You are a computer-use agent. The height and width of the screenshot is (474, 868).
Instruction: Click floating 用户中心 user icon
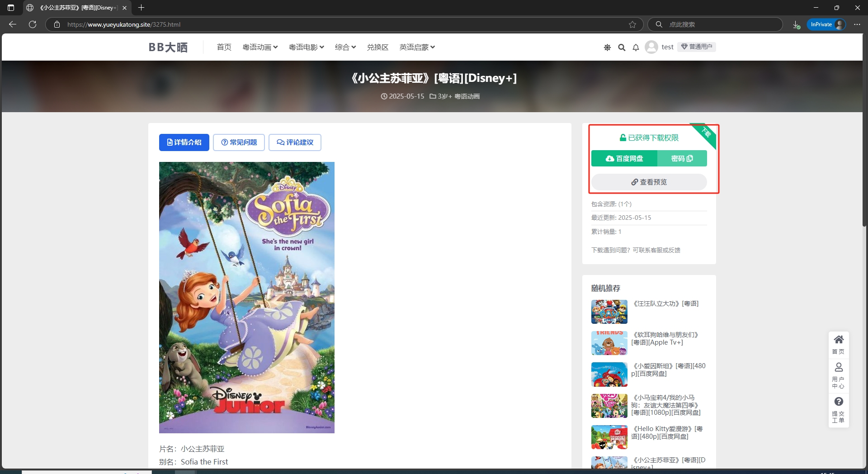click(839, 375)
